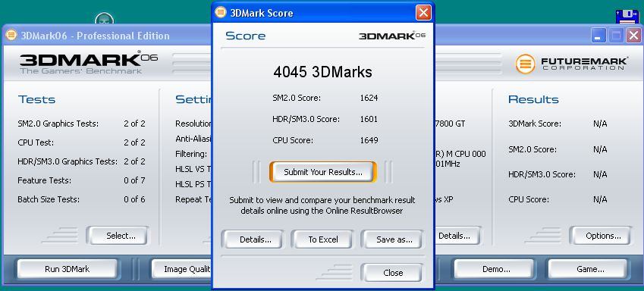
Task: Click the 'Tests' section heading
Action: pyautogui.click(x=36, y=99)
